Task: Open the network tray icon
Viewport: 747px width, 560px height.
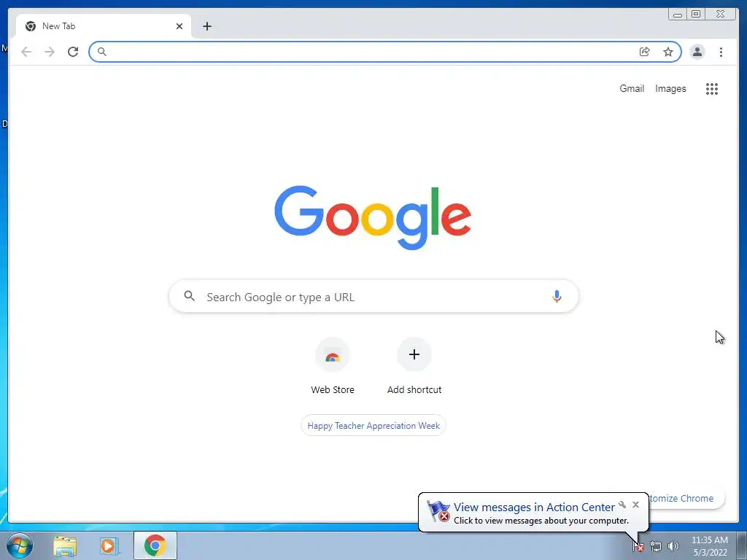Action: [656, 547]
